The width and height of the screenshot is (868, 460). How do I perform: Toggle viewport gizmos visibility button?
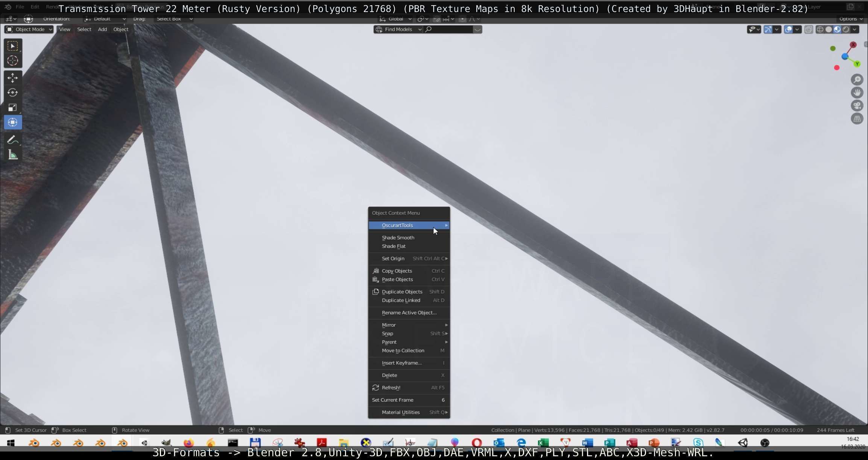click(768, 29)
